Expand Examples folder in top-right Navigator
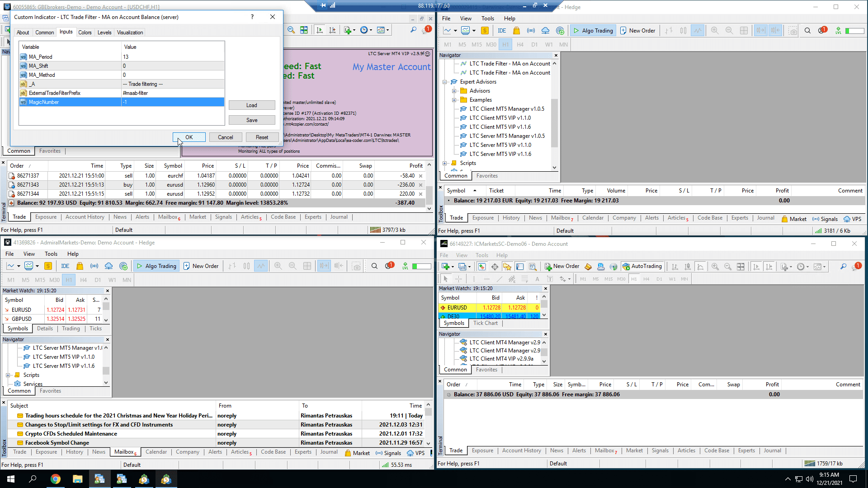The image size is (868, 488). [454, 100]
